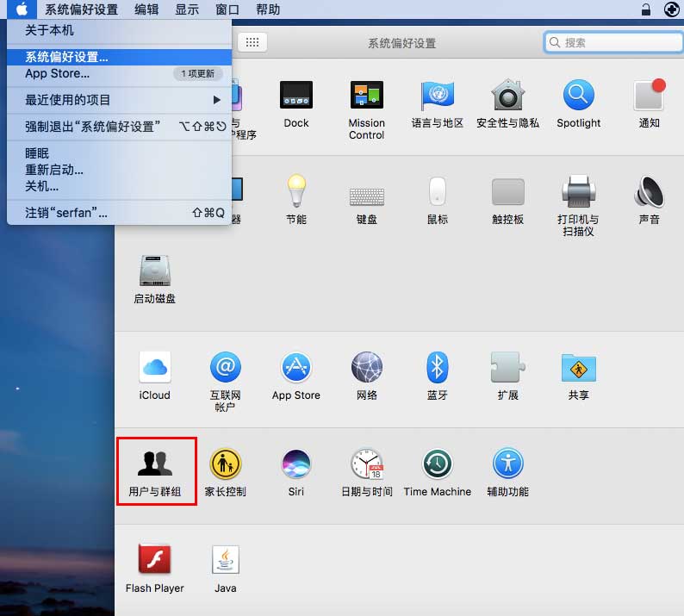Viewport: 684px width, 616px height.
Task: Open the 帮助 menu
Action: pos(268,9)
